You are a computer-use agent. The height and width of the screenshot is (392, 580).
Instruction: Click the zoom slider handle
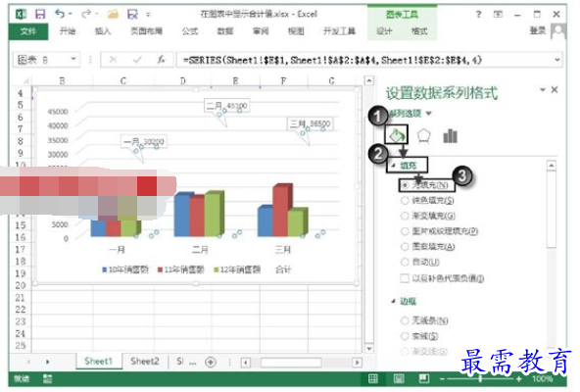[480, 378]
